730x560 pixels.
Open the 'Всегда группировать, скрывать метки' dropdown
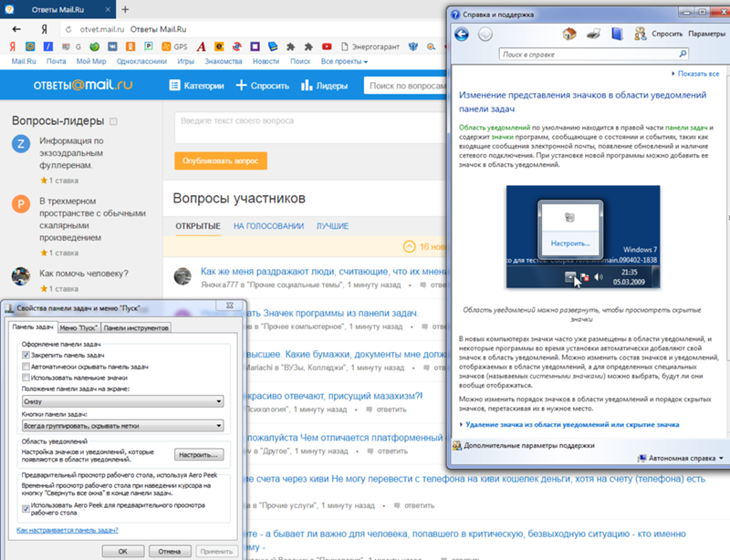[x=123, y=425]
